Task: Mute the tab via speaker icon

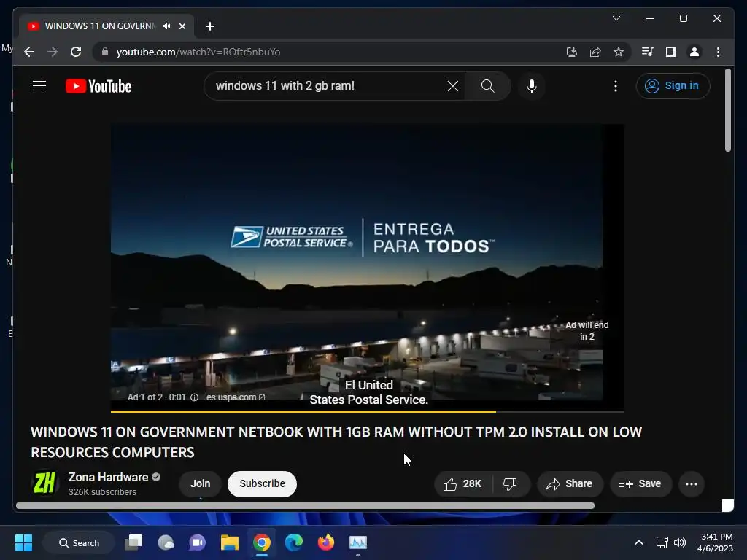Action: tap(166, 26)
